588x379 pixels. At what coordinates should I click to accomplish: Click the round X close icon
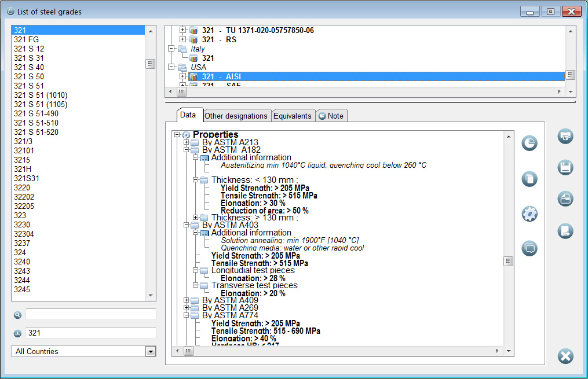pos(565,356)
